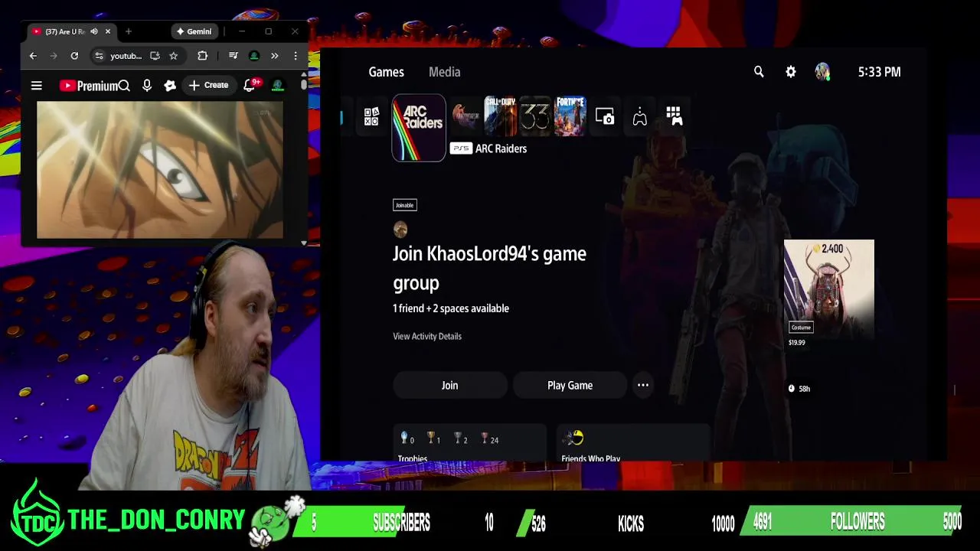Close the YouTube browser tab
The width and height of the screenshot is (980, 551).
click(108, 31)
